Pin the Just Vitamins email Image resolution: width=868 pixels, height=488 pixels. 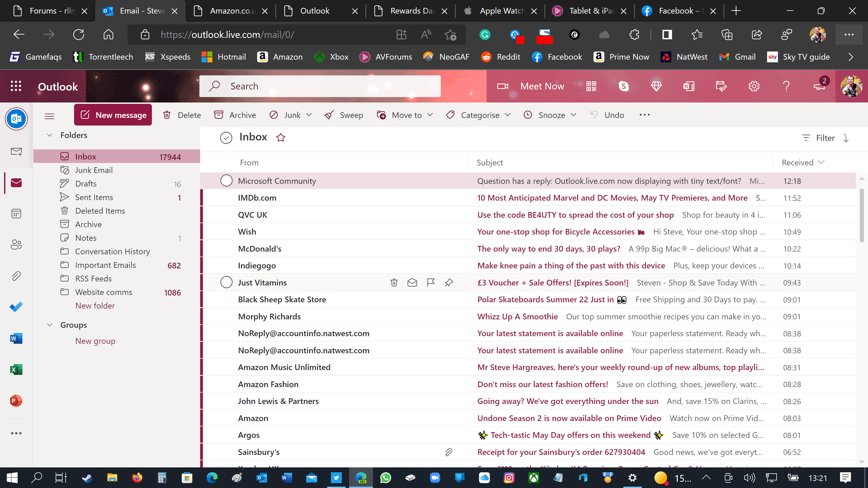click(x=448, y=282)
